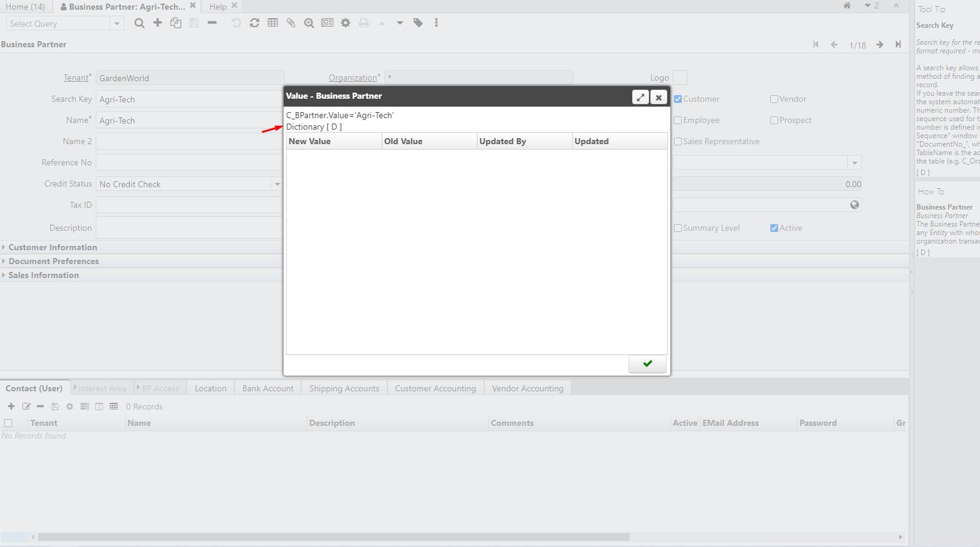Enable the Vendor checkbox
980x547 pixels.
[774, 99]
